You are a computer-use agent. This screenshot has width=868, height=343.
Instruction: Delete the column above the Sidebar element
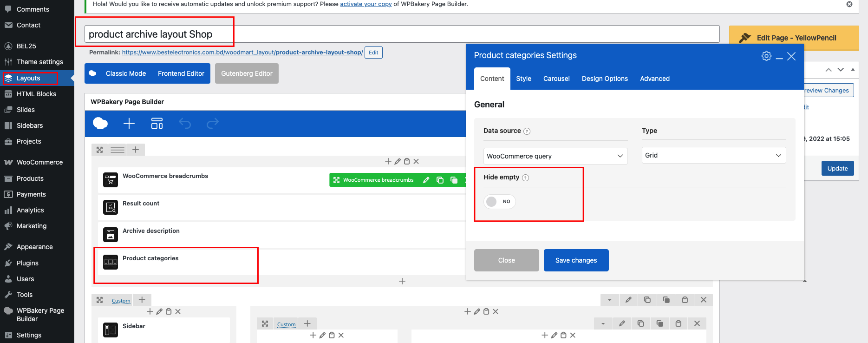coord(178,311)
